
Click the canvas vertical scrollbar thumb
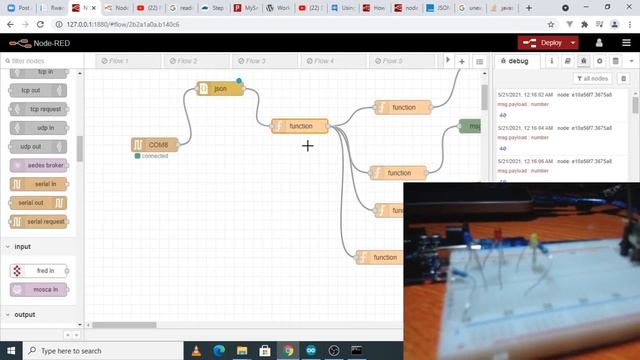click(x=484, y=97)
